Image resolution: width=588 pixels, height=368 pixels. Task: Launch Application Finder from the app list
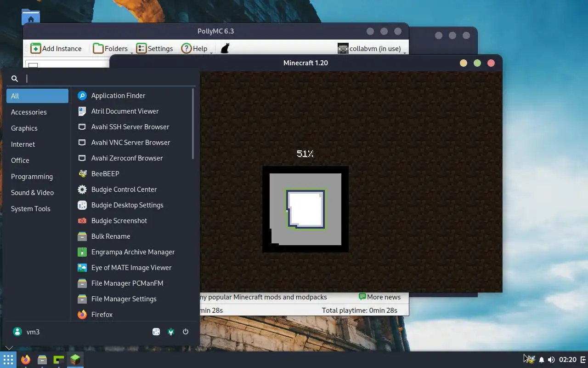coord(132,96)
